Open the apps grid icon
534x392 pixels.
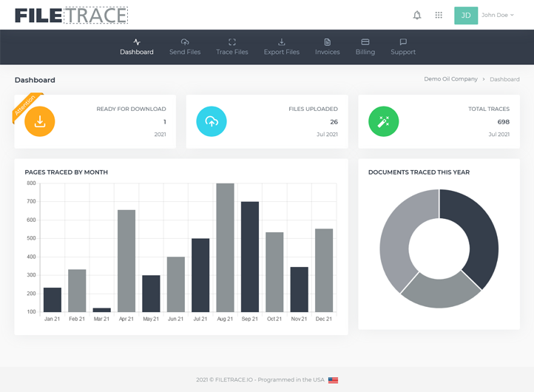[439, 15]
